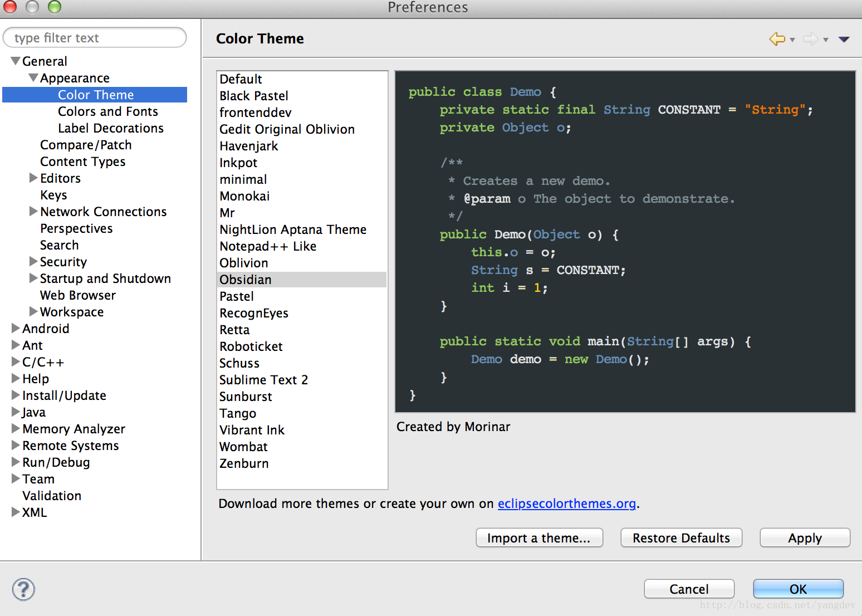Expand the Android preferences node

pos(16,329)
